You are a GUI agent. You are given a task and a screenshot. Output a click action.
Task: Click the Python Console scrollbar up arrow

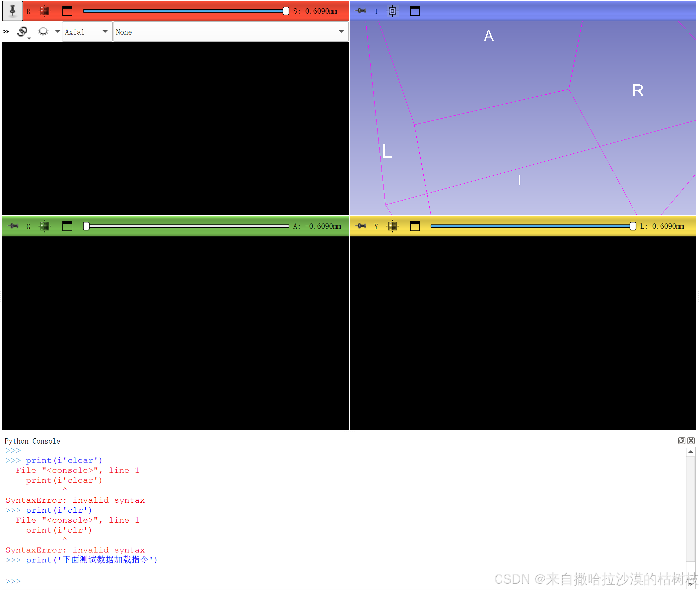point(690,452)
